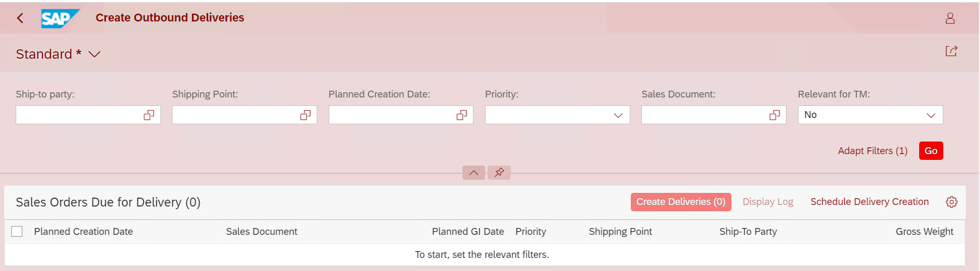The width and height of the screenshot is (980, 271).
Task: Select the Planned GI Date column header
Action: coord(468,231)
